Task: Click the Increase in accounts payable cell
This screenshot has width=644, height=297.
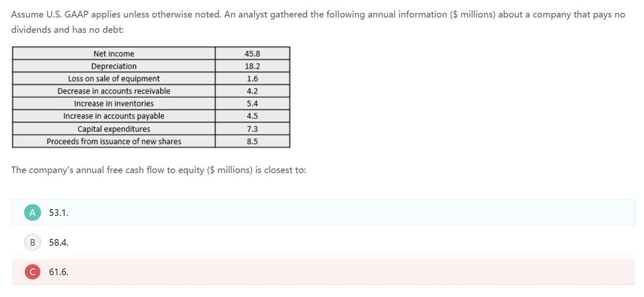Action: pos(114,116)
